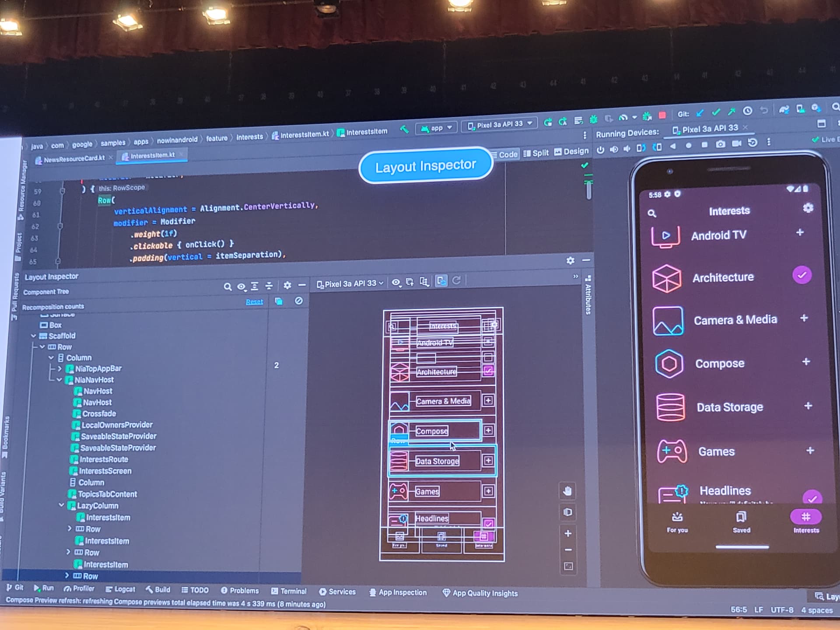The height and width of the screenshot is (630, 840).
Task: Open Git history clock icon
Action: tap(748, 111)
